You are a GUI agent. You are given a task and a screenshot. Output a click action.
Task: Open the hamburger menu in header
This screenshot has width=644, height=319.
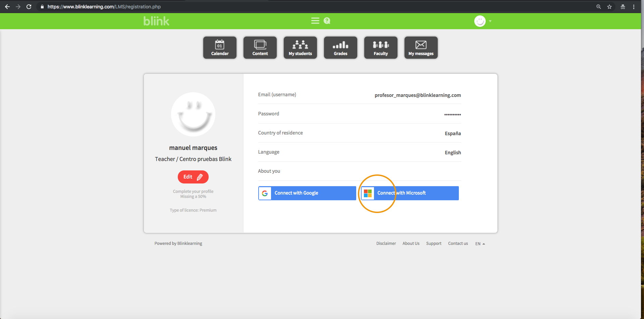(x=315, y=21)
